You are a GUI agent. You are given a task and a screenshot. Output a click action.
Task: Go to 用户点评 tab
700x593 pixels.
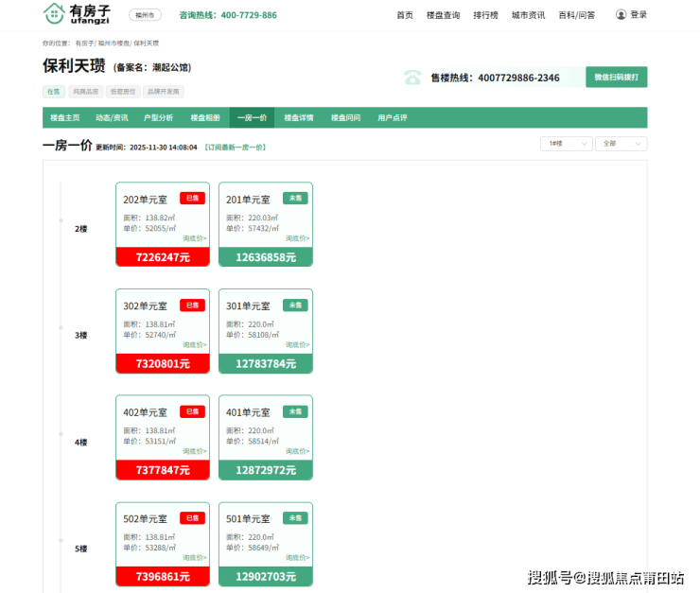(392, 118)
